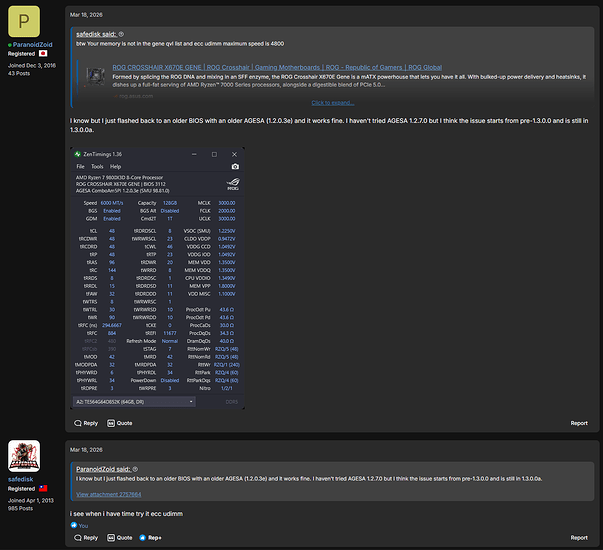
Task: Follow the 'ParanoidZoid said:' quote header link
Action: point(103,469)
